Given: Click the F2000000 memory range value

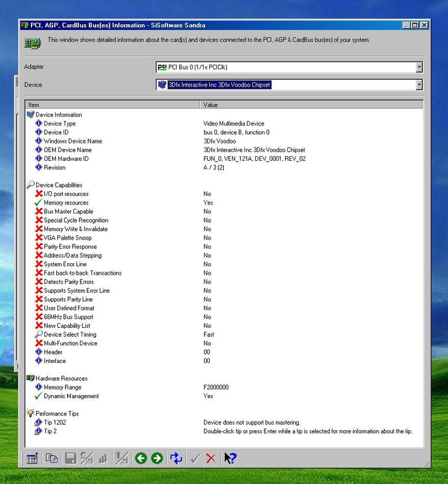Looking at the screenshot, I should (216, 387).
